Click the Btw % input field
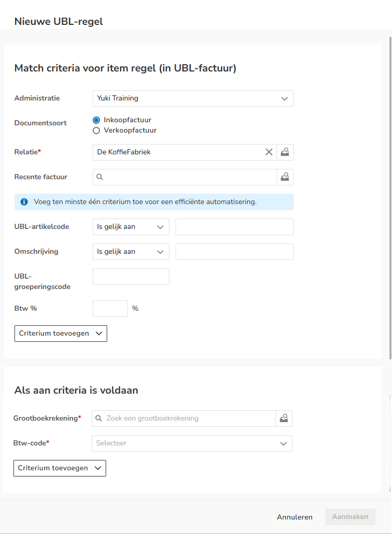Image resolution: width=392 pixels, height=534 pixels. tap(110, 309)
